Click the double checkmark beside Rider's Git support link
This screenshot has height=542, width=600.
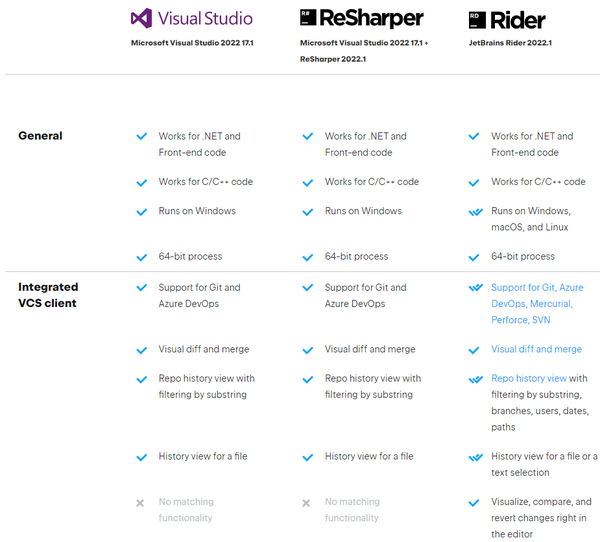(475, 288)
